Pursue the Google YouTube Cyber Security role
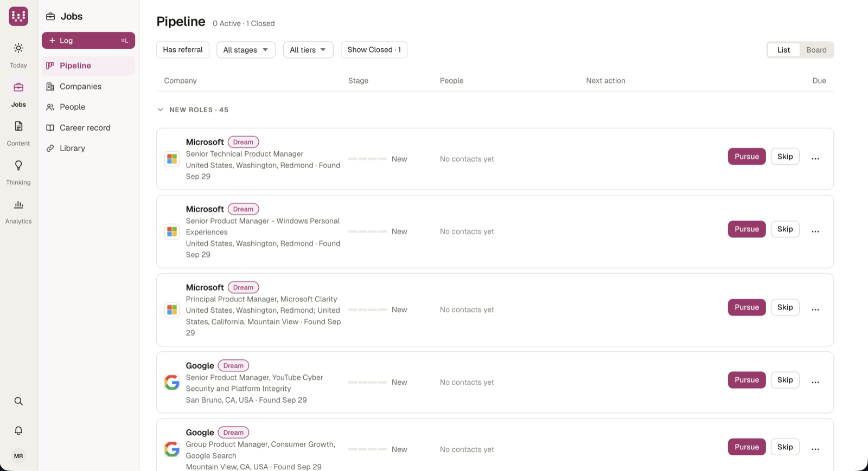The height and width of the screenshot is (471, 868). click(x=746, y=380)
